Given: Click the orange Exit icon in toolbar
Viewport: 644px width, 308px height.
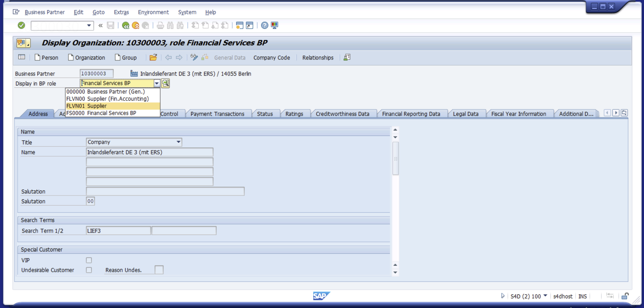Looking at the screenshot, I should coord(135,25).
